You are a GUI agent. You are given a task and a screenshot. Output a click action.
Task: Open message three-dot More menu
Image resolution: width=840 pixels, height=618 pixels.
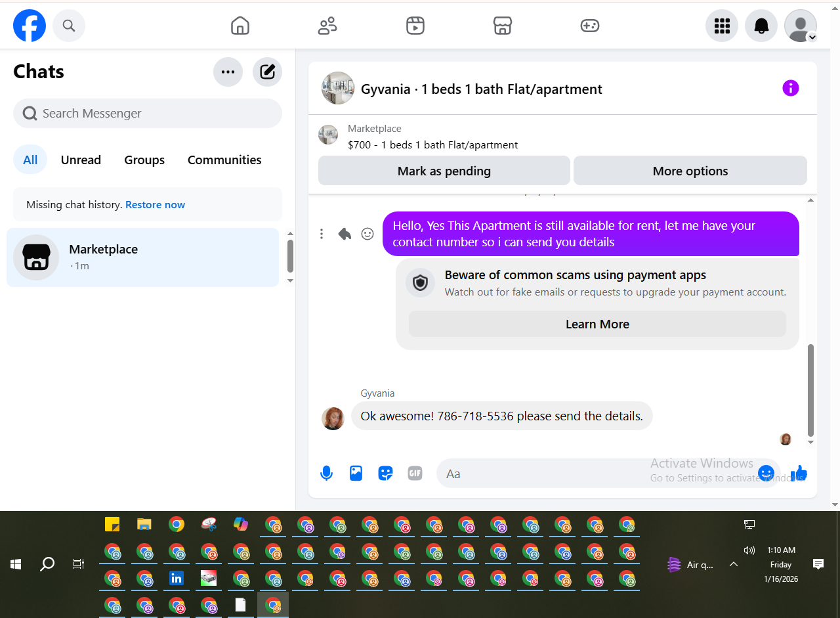pos(322,234)
